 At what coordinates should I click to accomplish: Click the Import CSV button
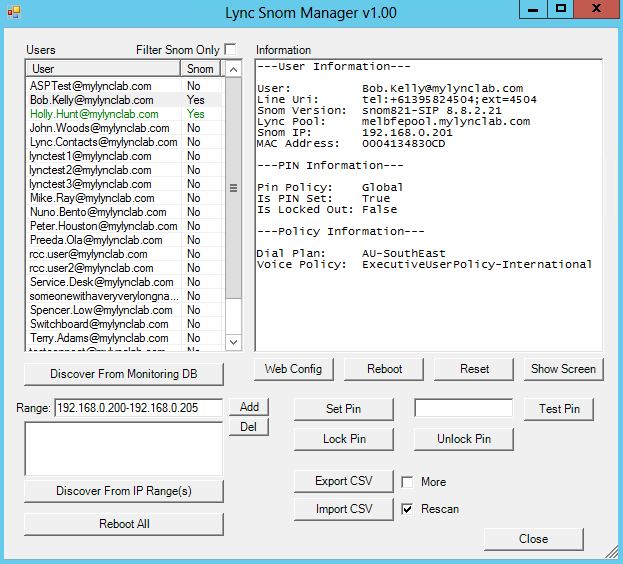tap(344, 509)
